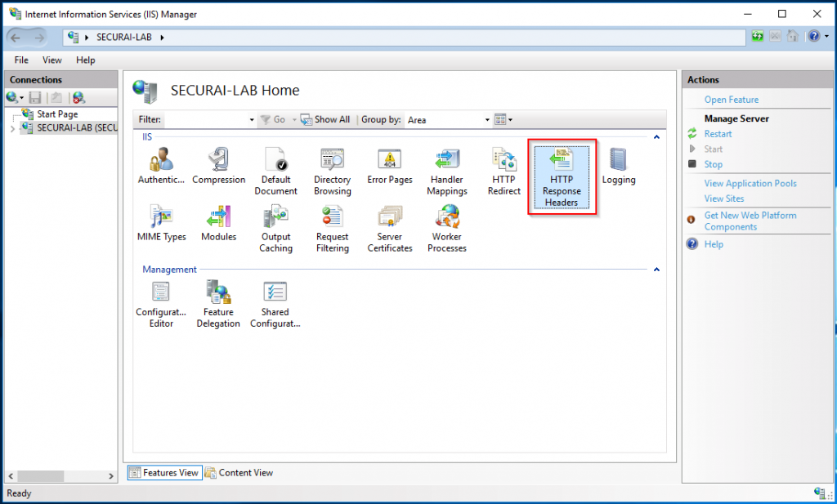837x504 pixels.
Task: Select Server Certificates icon
Action: 390,228
